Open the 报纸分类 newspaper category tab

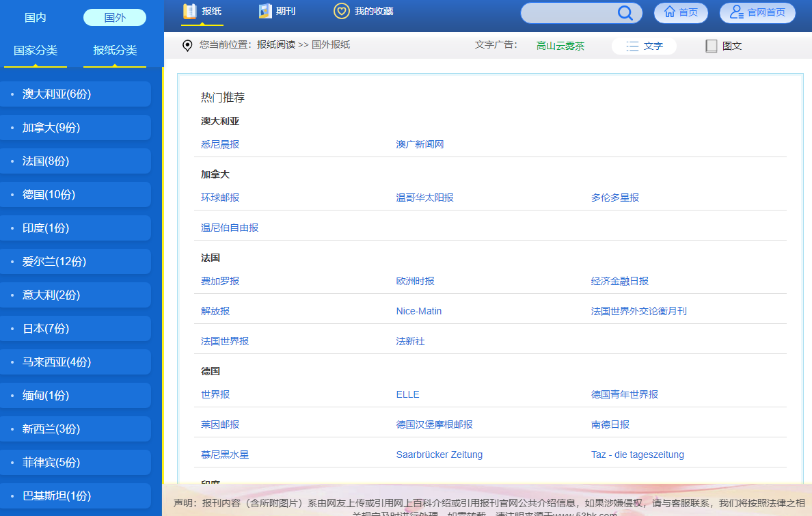click(x=114, y=51)
